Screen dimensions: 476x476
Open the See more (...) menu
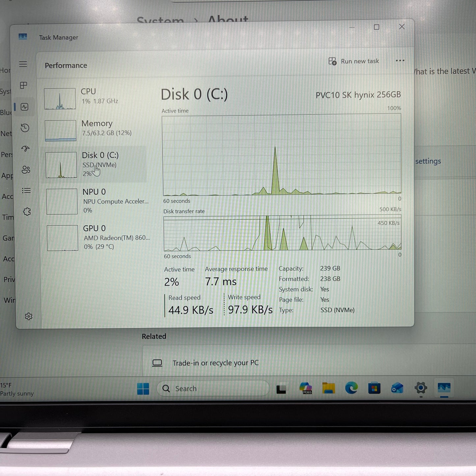400,61
